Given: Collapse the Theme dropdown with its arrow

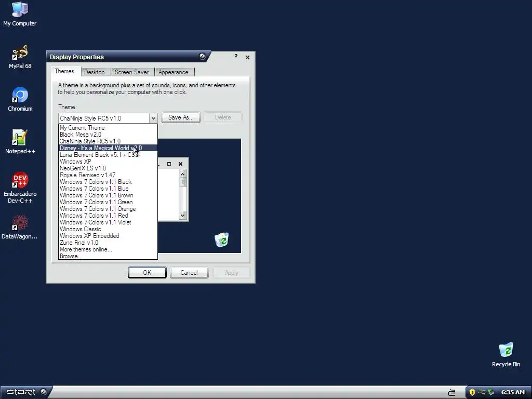Looking at the screenshot, I should pyautogui.click(x=153, y=118).
